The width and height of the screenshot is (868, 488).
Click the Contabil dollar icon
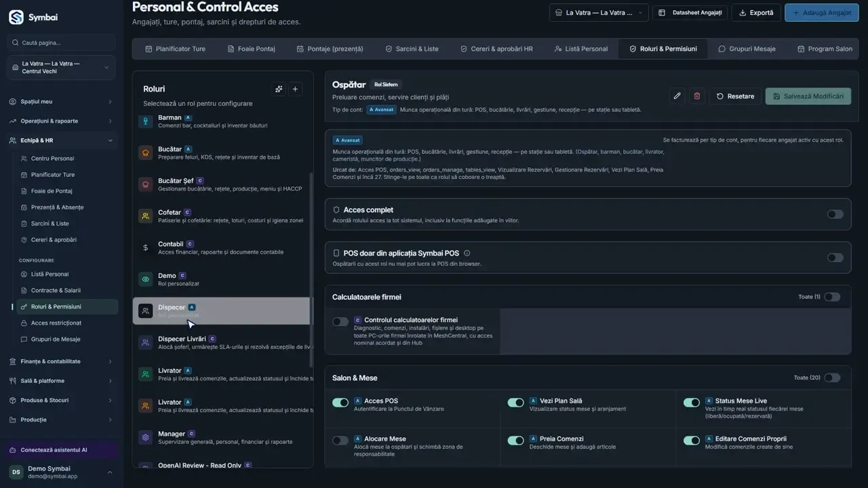coord(145,248)
